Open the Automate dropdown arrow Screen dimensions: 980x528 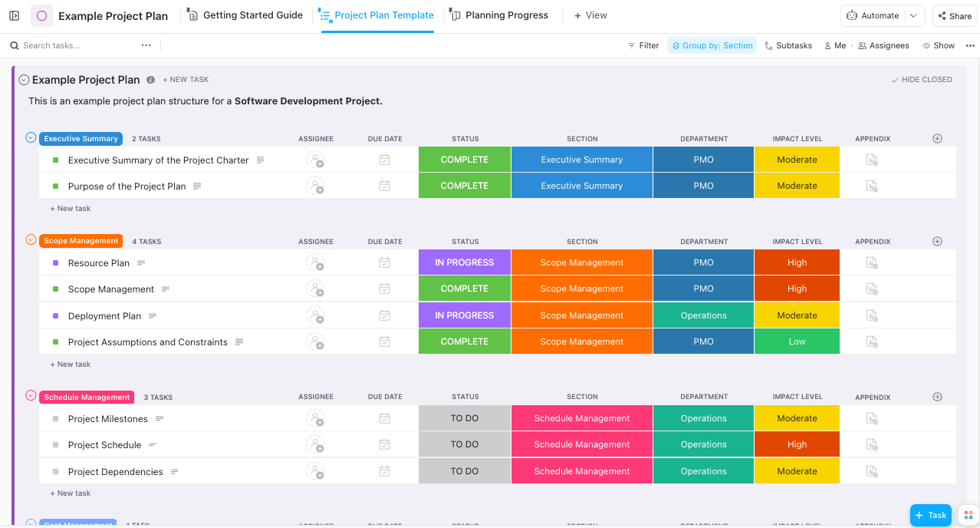point(913,15)
